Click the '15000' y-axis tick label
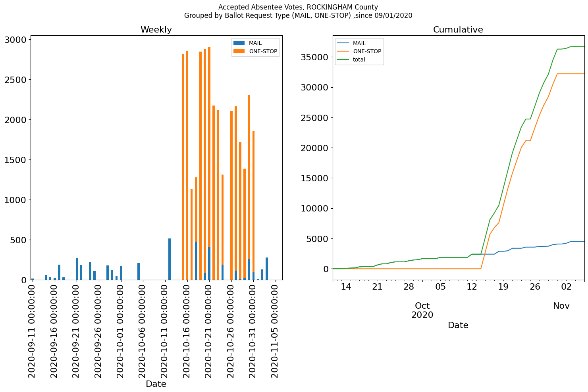The height and width of the screenshot is (392, 588). 315,178
